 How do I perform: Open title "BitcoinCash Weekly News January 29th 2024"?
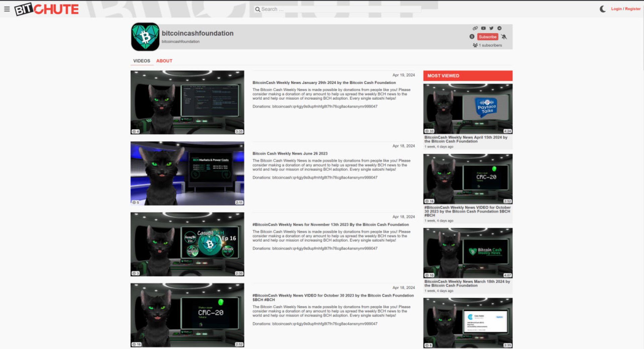[x=324, y=83]
